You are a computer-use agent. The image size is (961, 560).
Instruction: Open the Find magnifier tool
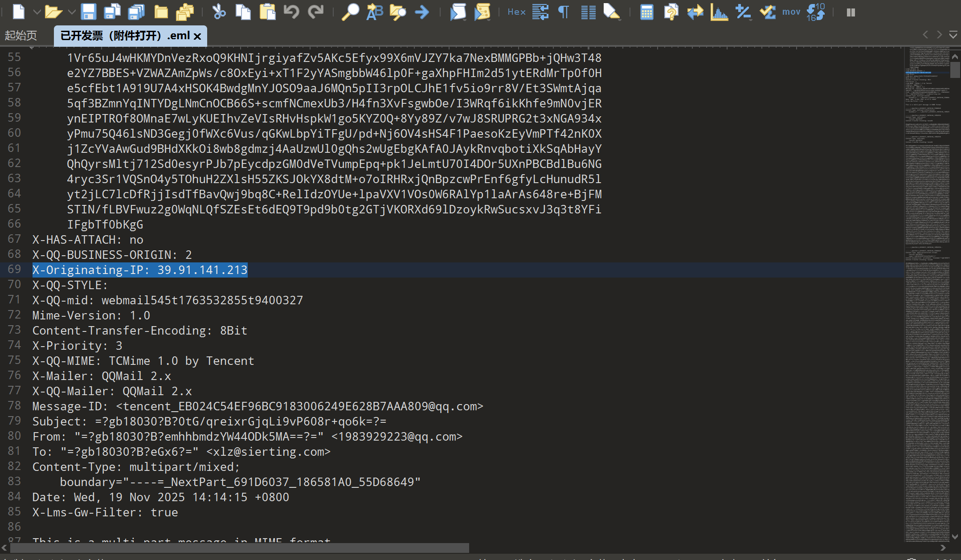[x=350, y=12]
